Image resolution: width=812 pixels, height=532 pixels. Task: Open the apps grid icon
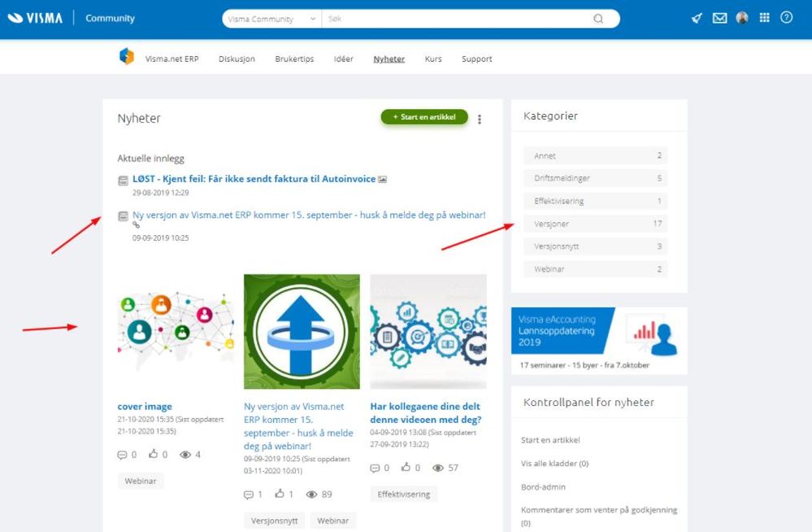click(x=764, y=18)
